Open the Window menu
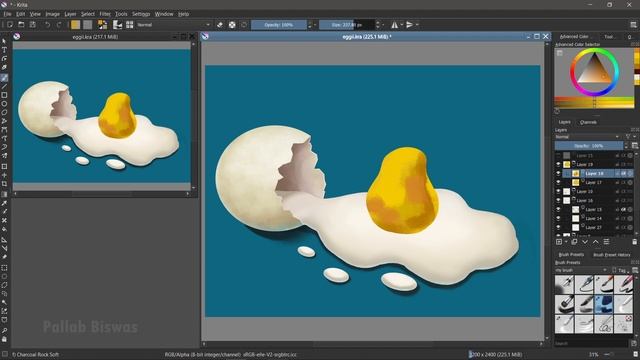 164,14
